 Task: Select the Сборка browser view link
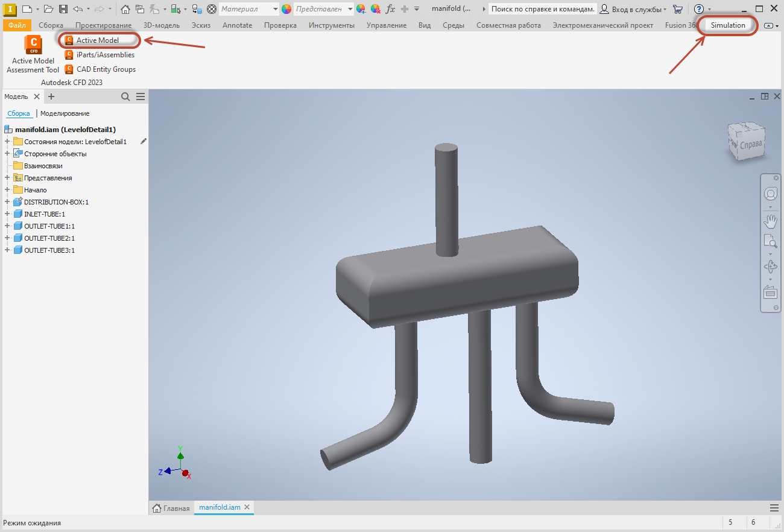19,113
